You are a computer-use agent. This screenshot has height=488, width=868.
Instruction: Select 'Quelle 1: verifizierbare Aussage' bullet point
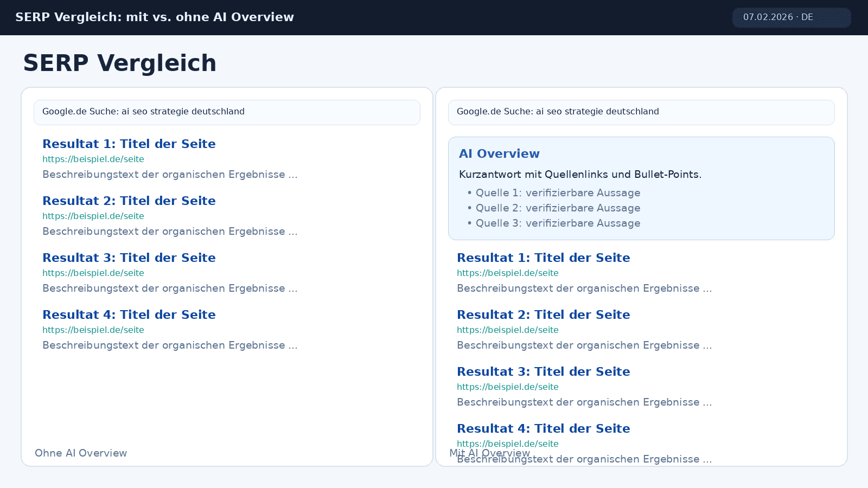click(558, 192)
